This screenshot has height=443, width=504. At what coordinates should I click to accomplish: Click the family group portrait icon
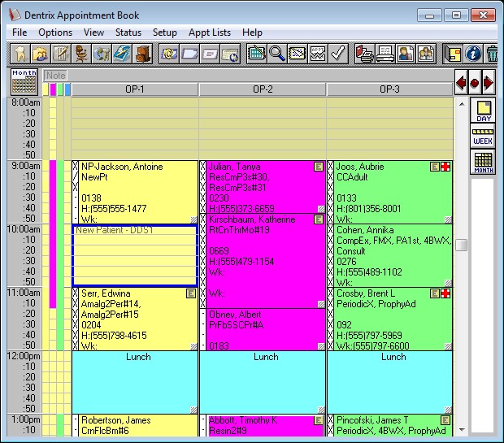click(x=426, y=54)
